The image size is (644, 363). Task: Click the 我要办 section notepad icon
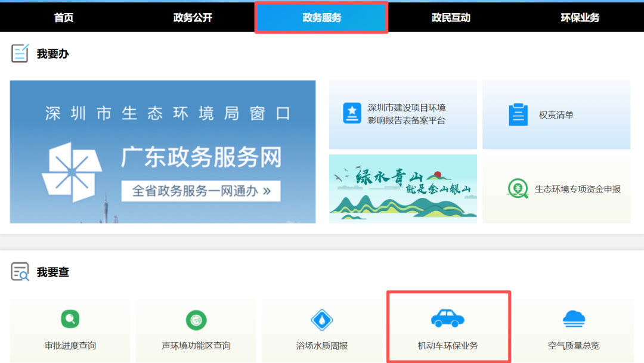20,54
